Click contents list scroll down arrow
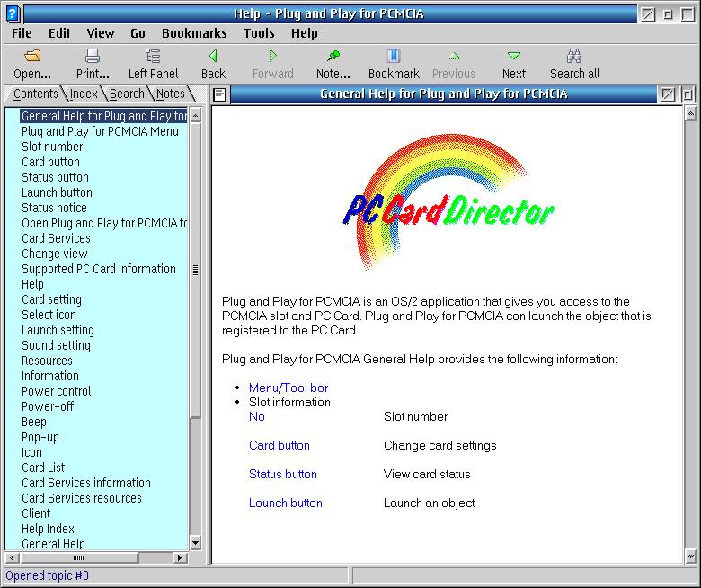 tap(195, 543)
